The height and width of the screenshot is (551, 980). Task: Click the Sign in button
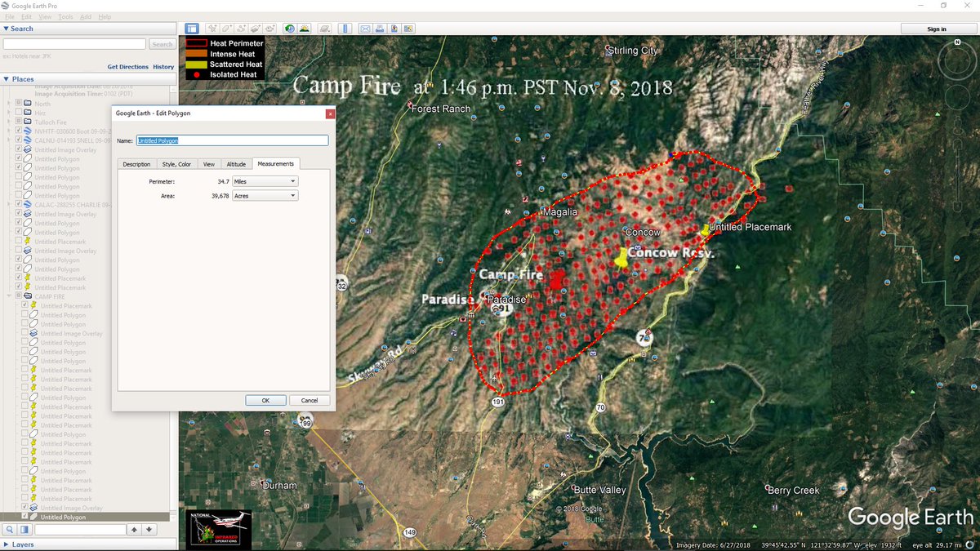(938, 29)
